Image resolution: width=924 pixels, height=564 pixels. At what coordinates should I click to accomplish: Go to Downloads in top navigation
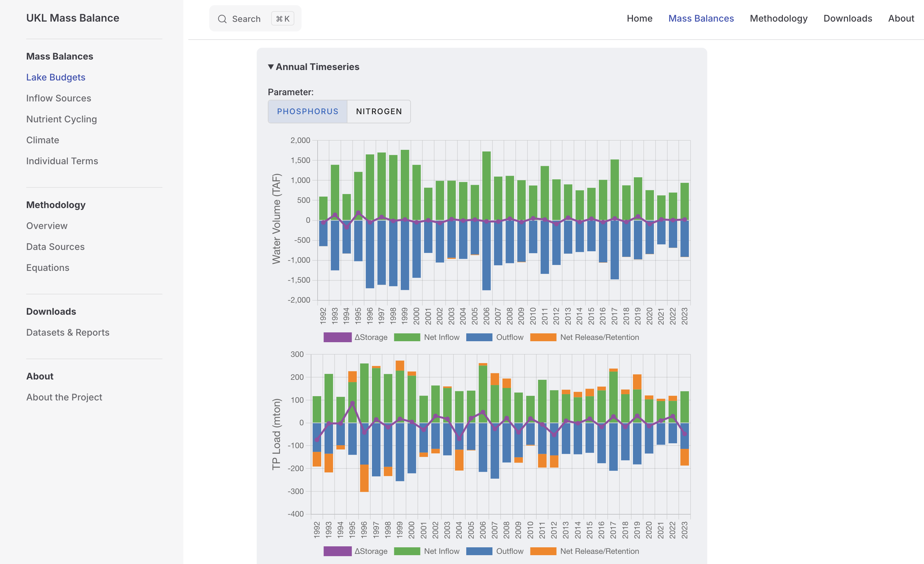847,18
